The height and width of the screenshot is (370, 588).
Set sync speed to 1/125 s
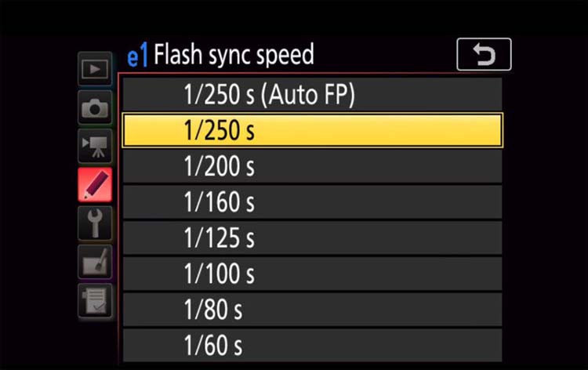[x=312, y=238]
